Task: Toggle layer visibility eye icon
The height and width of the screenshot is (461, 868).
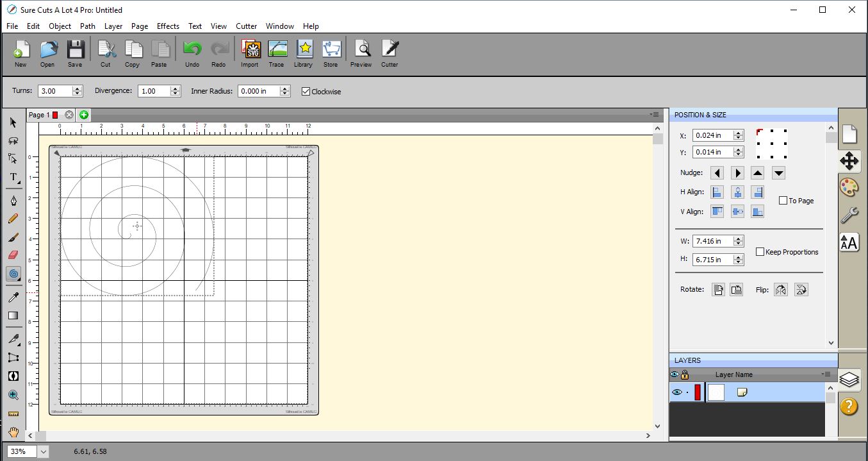Action: (x=676, y=392)
